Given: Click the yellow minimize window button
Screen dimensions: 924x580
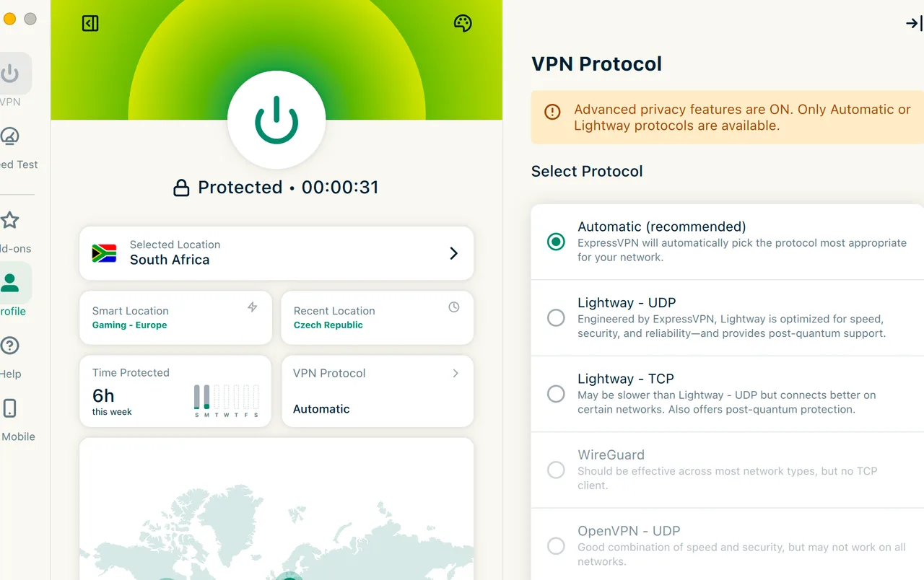Looking at the screenshot, I should point(9,19).
